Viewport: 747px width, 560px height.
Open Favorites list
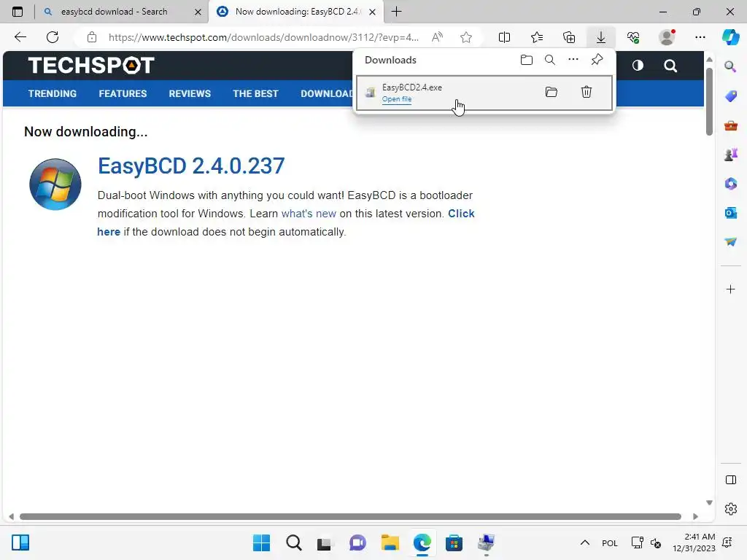(x=537, y=37)
